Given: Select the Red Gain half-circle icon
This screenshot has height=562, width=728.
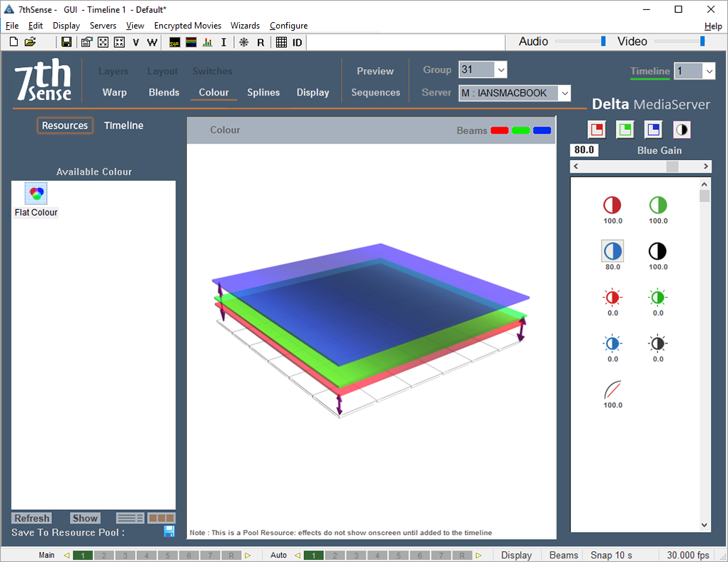Looking at the screenshot, I should [x=612, y=205].
